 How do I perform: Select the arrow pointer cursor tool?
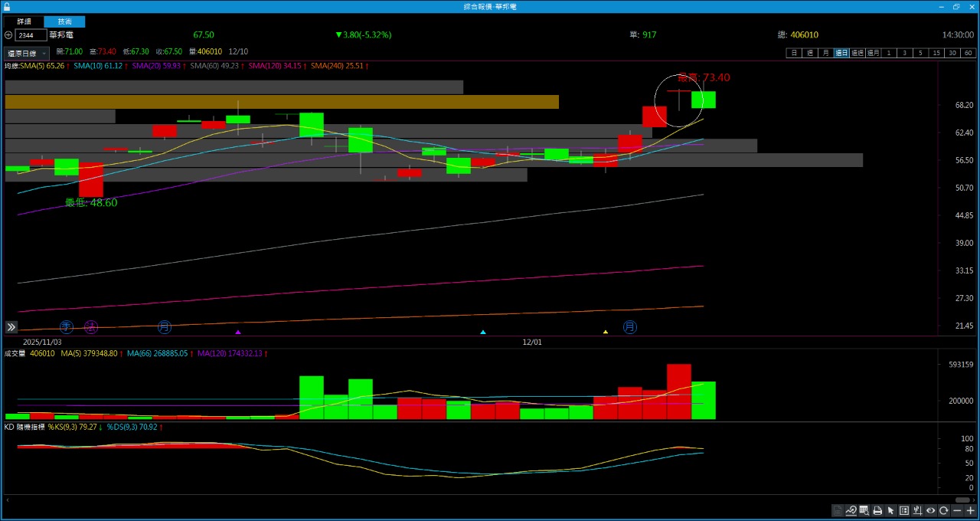890,511
